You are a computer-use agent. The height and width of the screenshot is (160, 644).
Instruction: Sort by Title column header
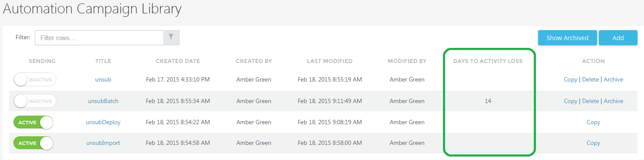point(103,61)
